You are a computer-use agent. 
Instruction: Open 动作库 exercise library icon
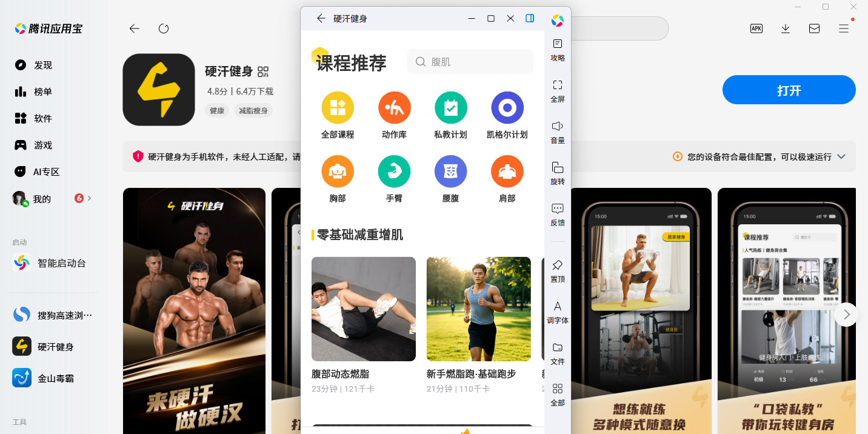point(394,108)
